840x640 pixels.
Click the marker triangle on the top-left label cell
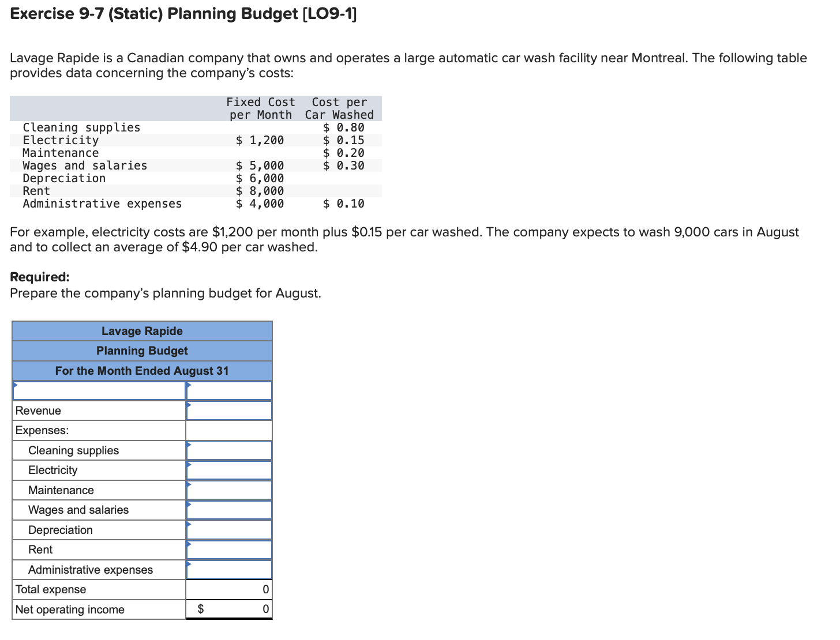click(15, 385)
